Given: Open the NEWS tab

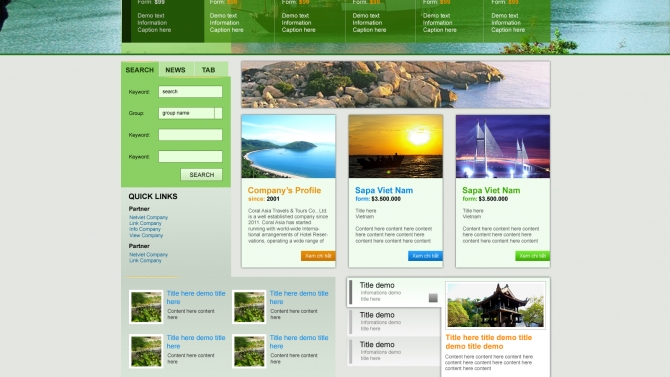Looking at the screenshot, I should pos(176,70).
